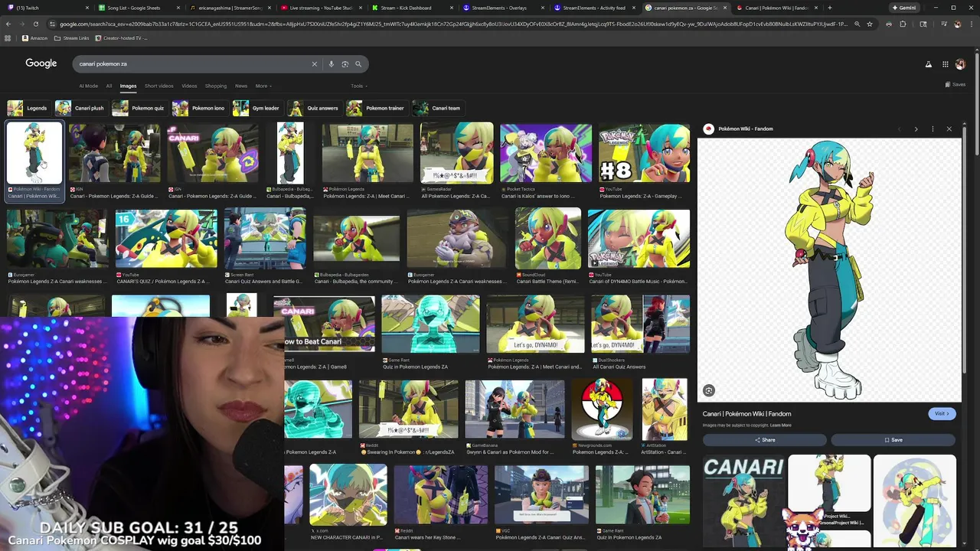The height and width of the screenshot is (551, 980).
Task: Expand the Tools dropdown
Action: pos(359,86)
